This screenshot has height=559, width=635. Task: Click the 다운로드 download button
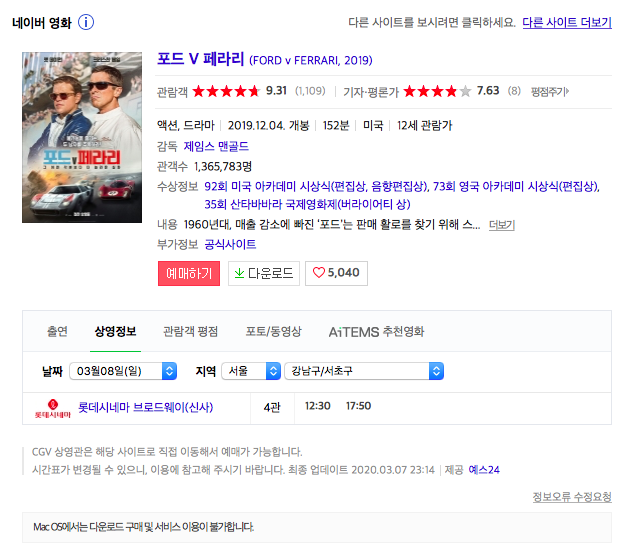(264, 273)
